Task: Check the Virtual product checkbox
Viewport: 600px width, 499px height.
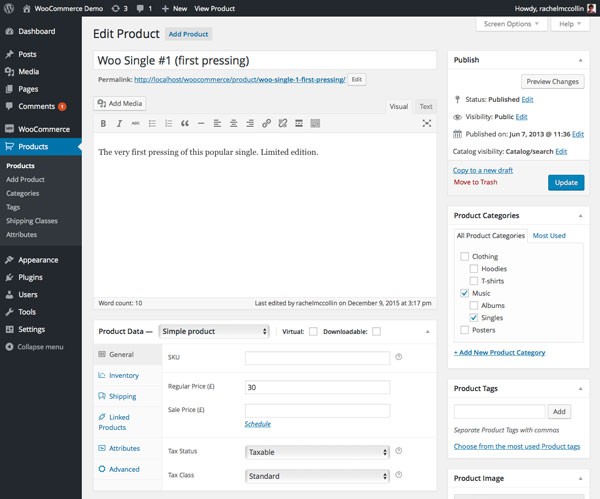Action: click(x=313, y=331)
